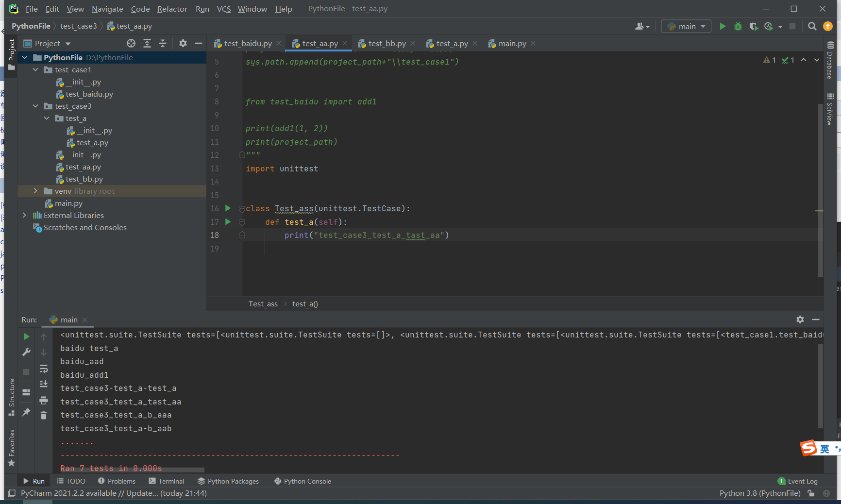Viewport: 841px width, 504px height.
Task: Open Search Everywhere magnifier icon
Action: pyautogui.click(x=812, y=26)
